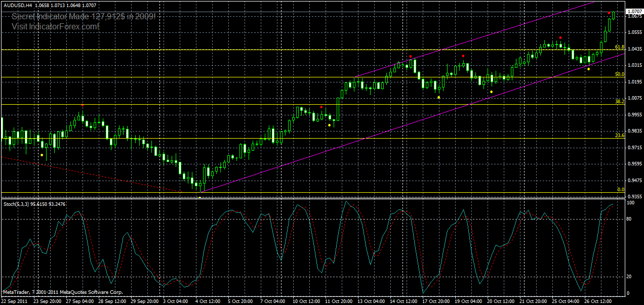Click the yellow dot below the 19 Oct candles
The width and height of the screenshot is (644, 305).
click(491, 92)
